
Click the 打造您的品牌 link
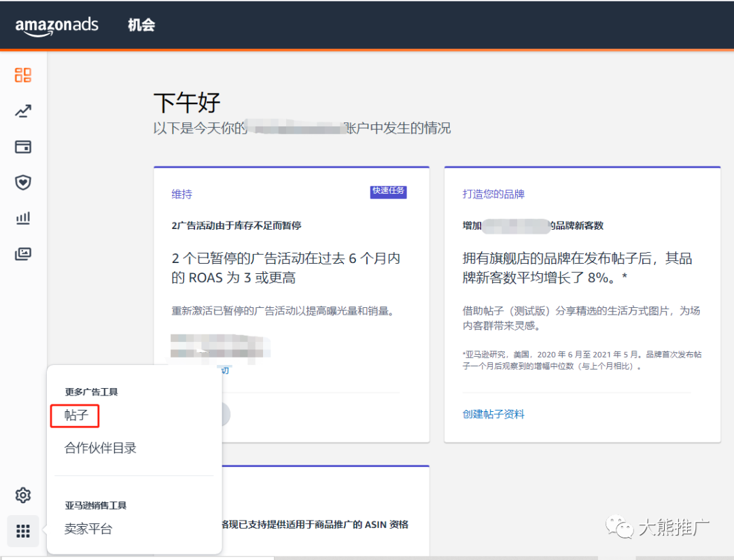493,194
